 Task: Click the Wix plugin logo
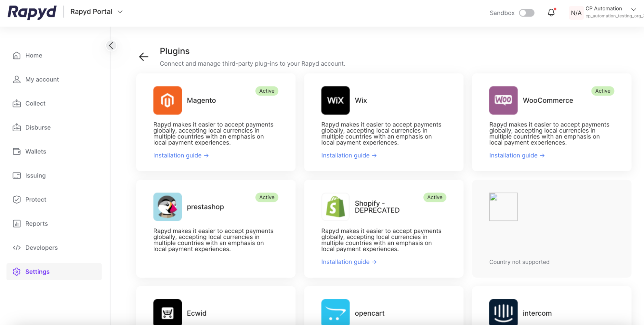(335, 100)
